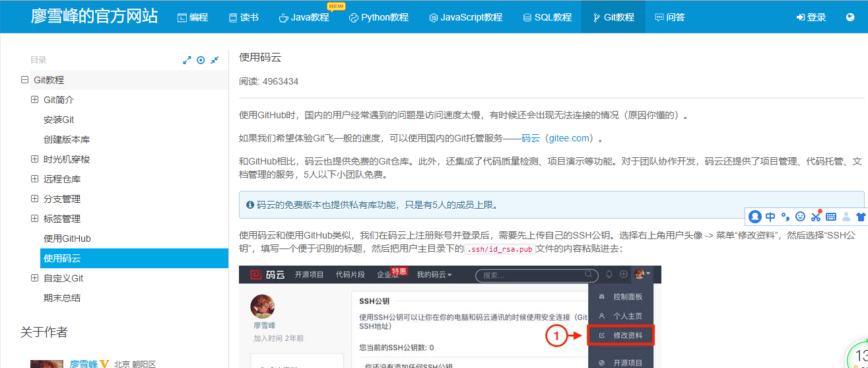Open the 码云 hyperlink in the article
Viewport: 868px width, 368px height.
pyautogui.click(x=531, y=139)
